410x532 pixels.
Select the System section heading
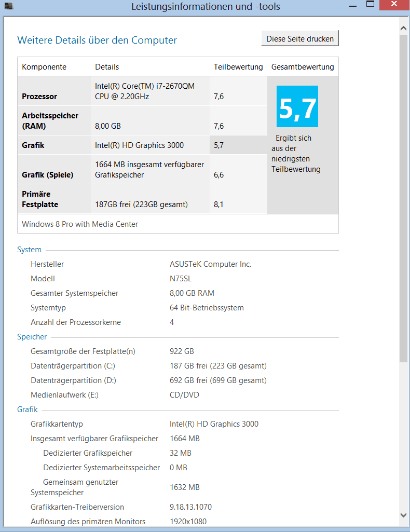[x=29, y=249]
